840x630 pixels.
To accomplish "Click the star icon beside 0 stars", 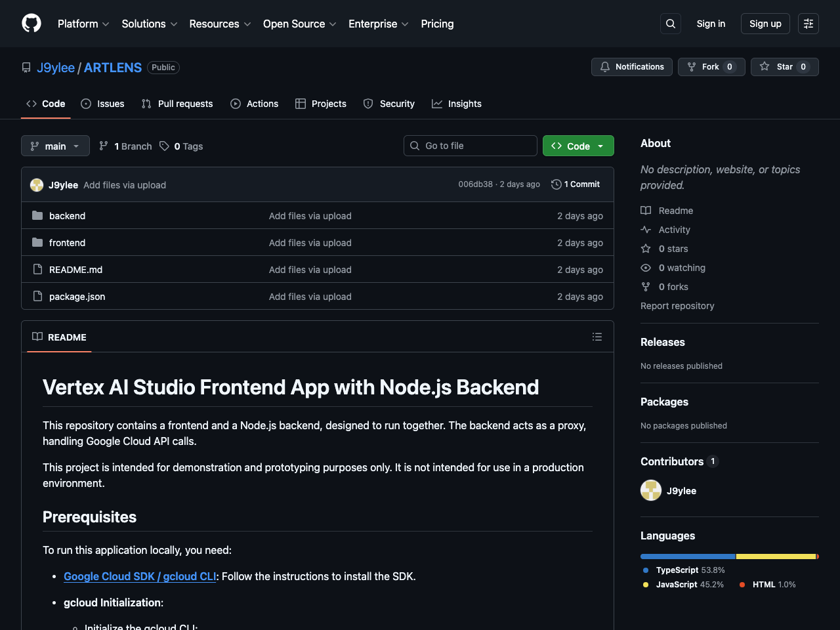I will point(646,249).
